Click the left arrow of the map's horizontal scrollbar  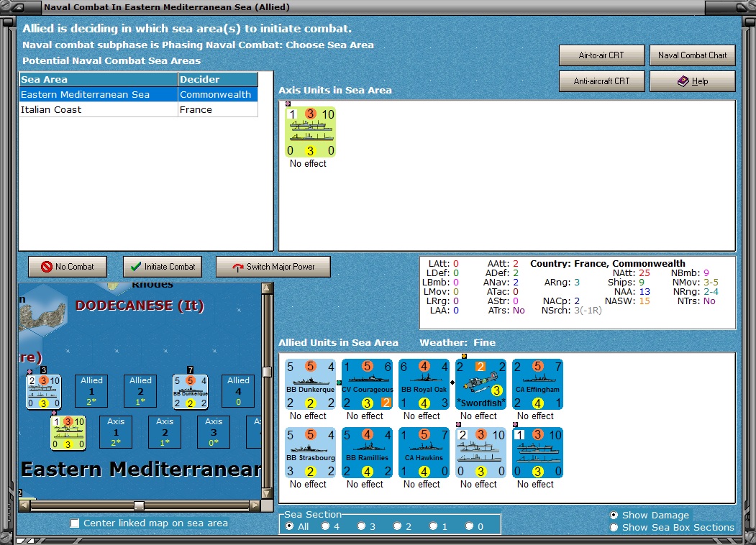click(x=24, y=505)
